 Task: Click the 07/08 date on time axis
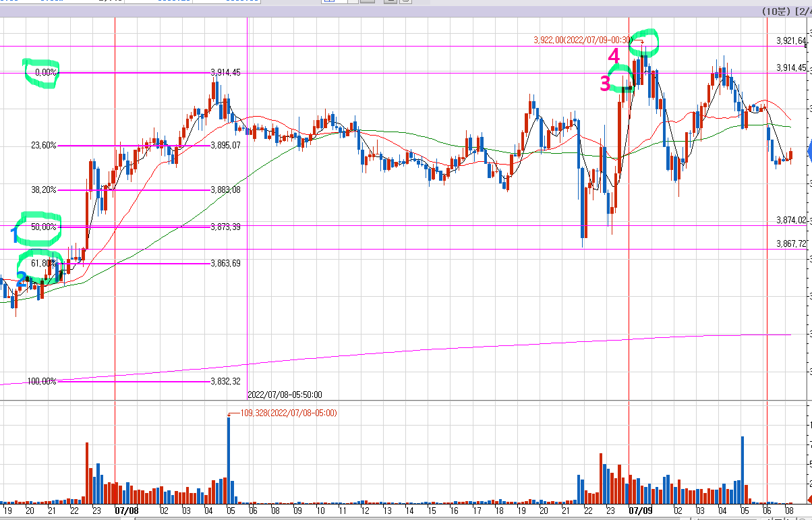click(x=127, y=511)
